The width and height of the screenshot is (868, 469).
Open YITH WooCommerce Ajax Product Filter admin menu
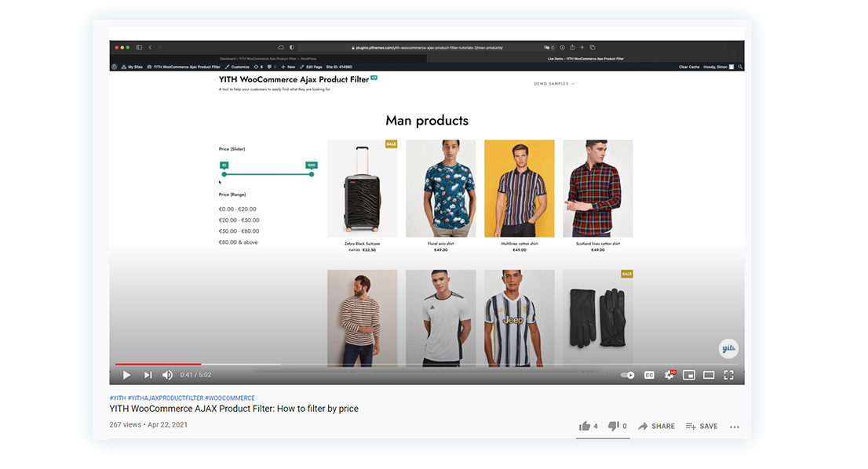184,67
